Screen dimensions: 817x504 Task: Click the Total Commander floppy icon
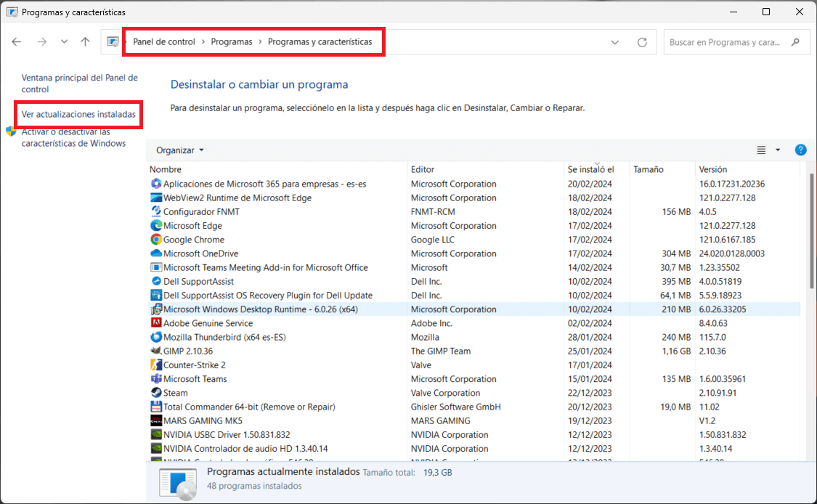click(x=156, y=407)
